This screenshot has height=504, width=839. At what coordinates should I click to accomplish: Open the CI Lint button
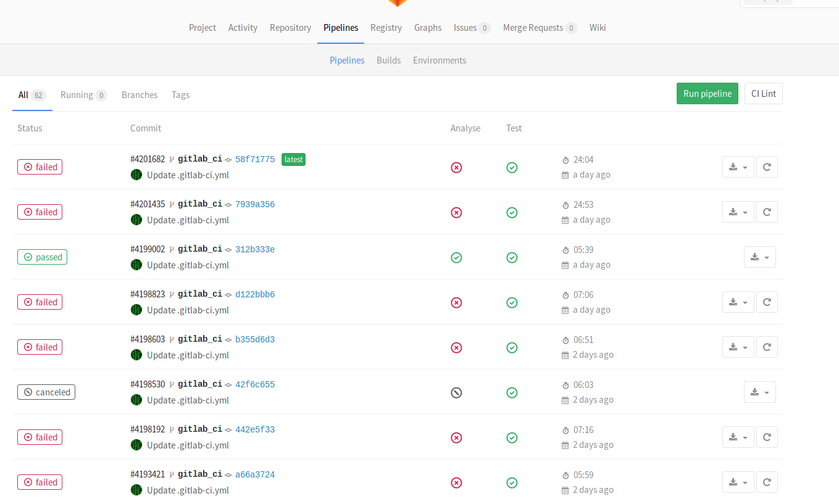(x=764, y=94)
